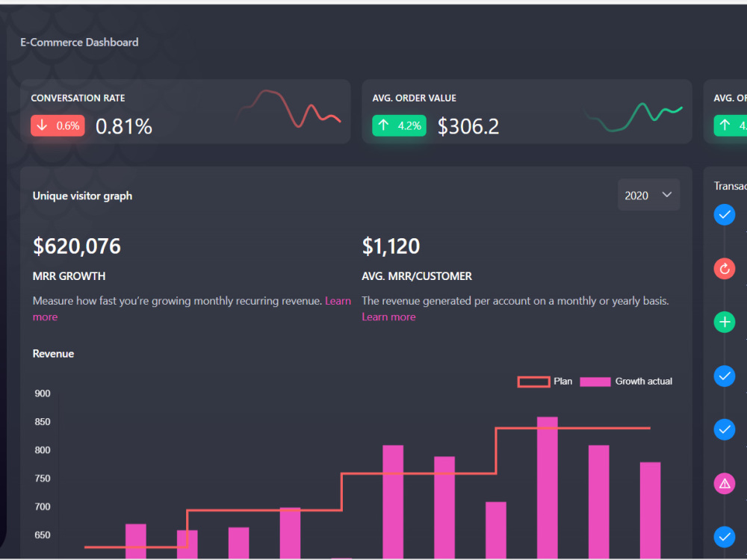Click the red down-arrow 0.6% badge
Image resolution: width=747 pixels, height=560 pixels.
click(x=58, y=125)
